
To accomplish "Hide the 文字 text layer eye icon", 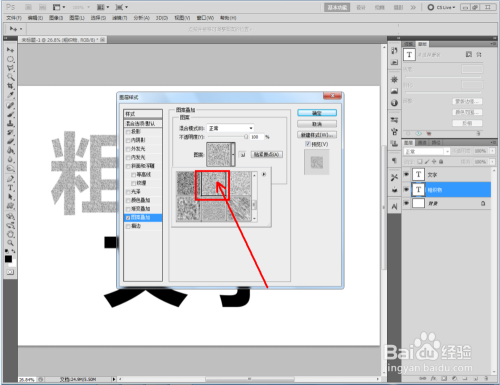I will (x=406, y=174).
